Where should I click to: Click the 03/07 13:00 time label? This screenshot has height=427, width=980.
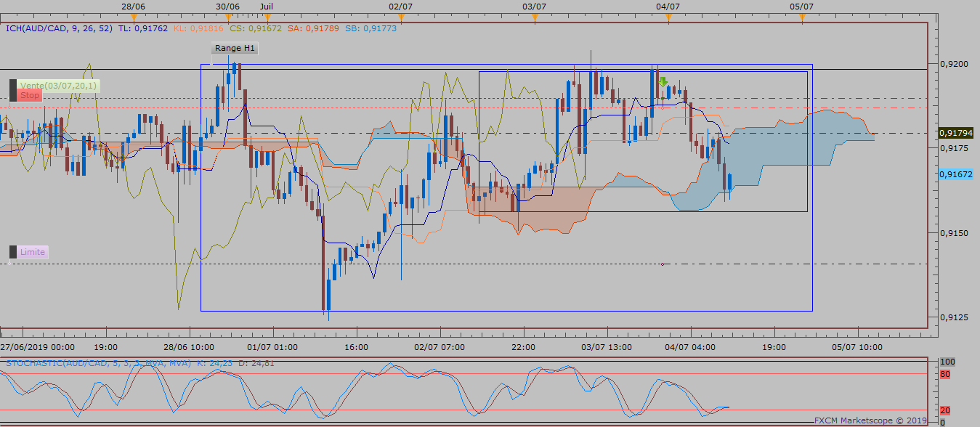click(x=607, y=347)
